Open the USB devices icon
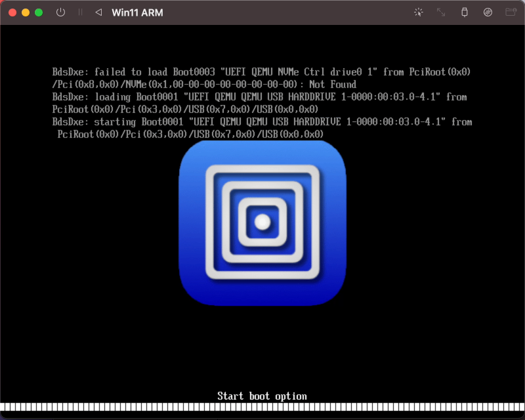525x420 pixels. point(465,12)
